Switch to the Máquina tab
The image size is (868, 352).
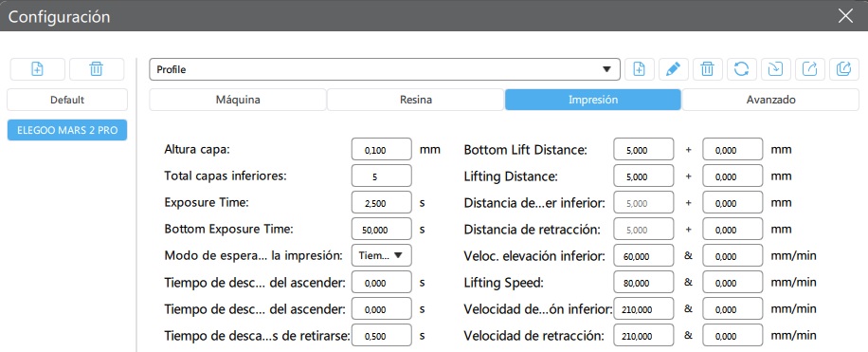(238, 100)
